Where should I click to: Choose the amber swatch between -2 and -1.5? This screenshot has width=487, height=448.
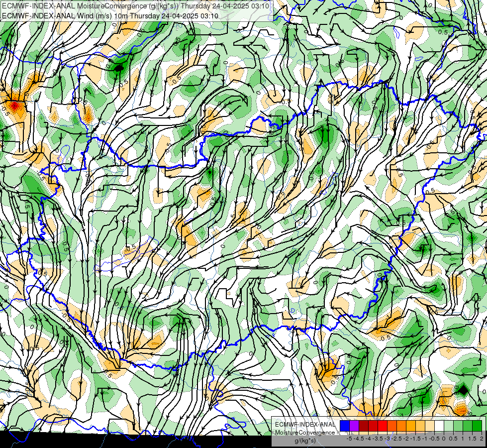(411, 426)
